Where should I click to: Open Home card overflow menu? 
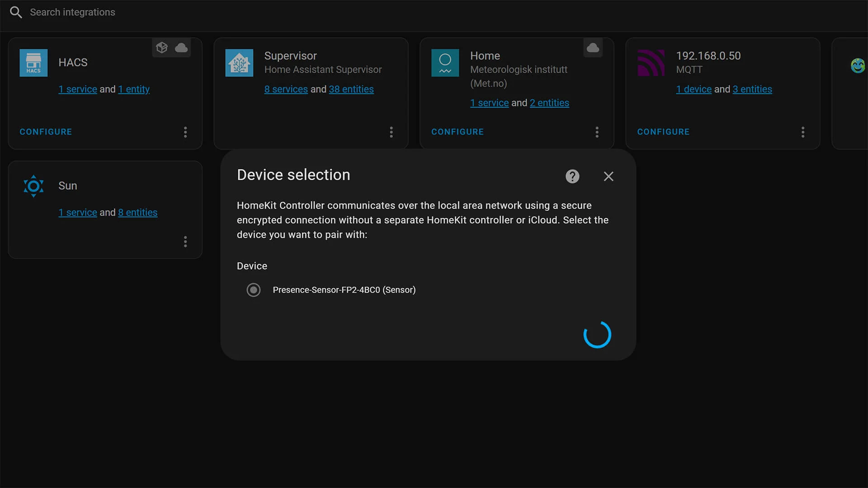597,132
